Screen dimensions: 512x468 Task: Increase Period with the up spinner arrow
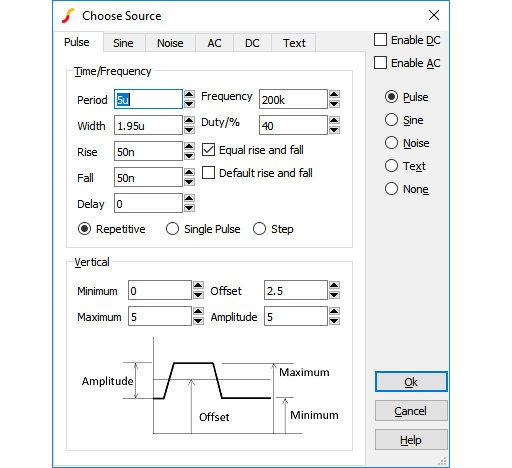click(x=189, y=95)
